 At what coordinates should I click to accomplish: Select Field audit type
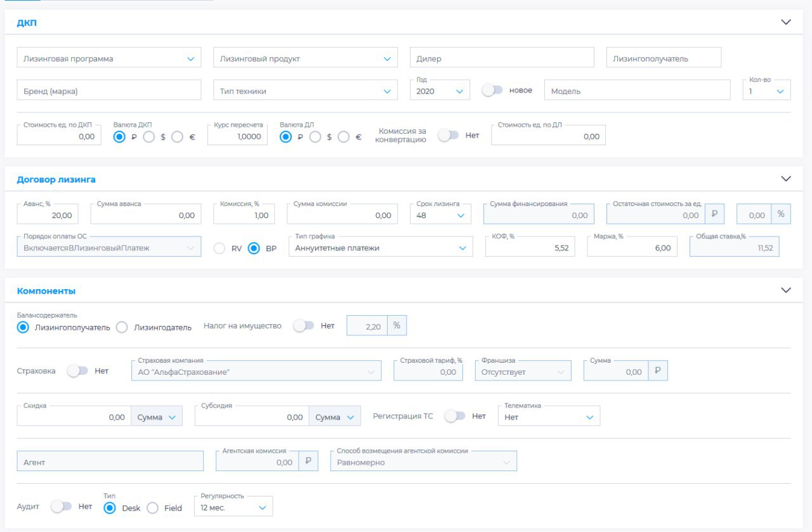pos(152,508)
